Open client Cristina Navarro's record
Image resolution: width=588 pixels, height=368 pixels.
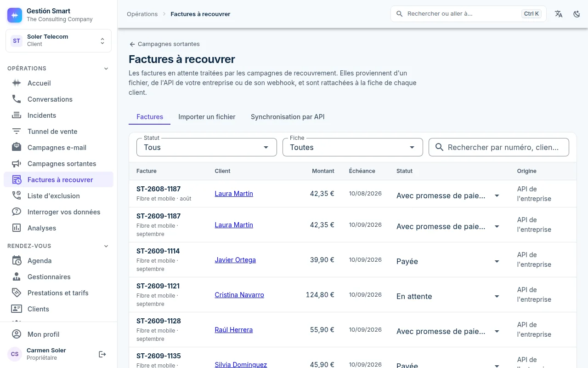[239, 295]
